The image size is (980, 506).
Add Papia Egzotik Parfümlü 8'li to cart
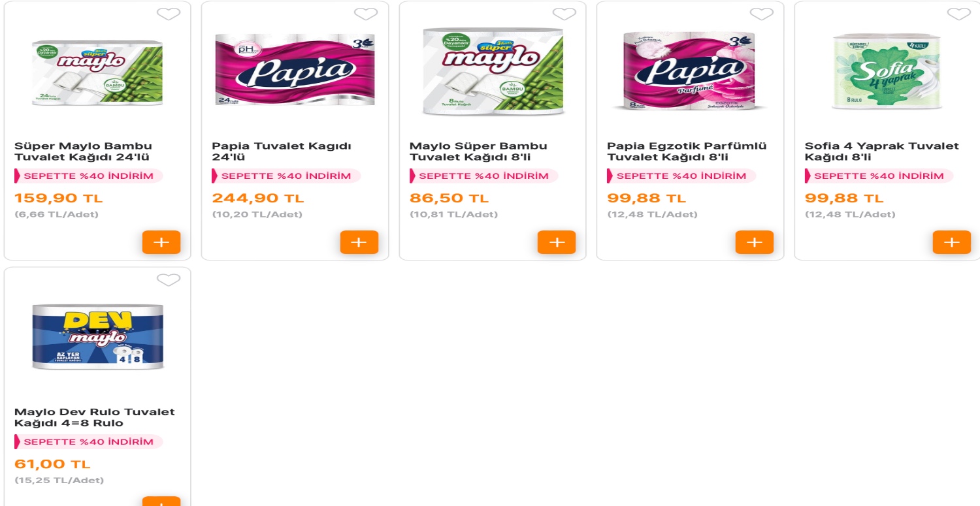[754, 242]
